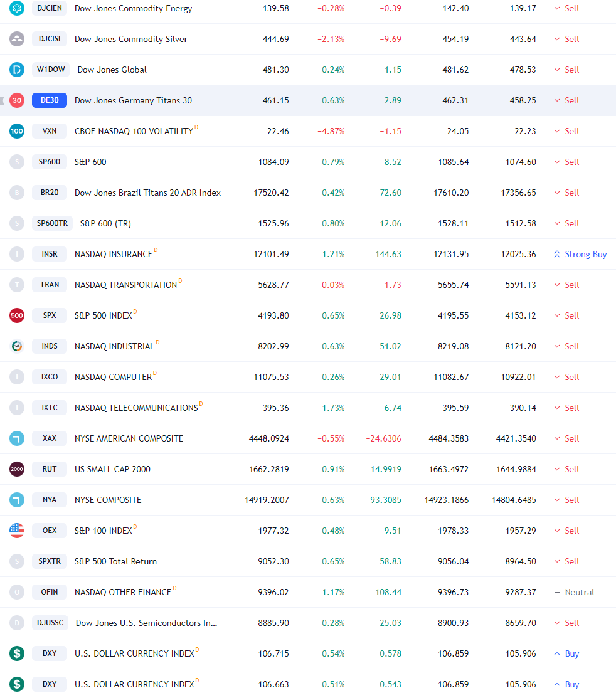Click Buy rating in DXY row at 106.715
616x693 pixels.
pyautogui.click(x=566, y=653)
